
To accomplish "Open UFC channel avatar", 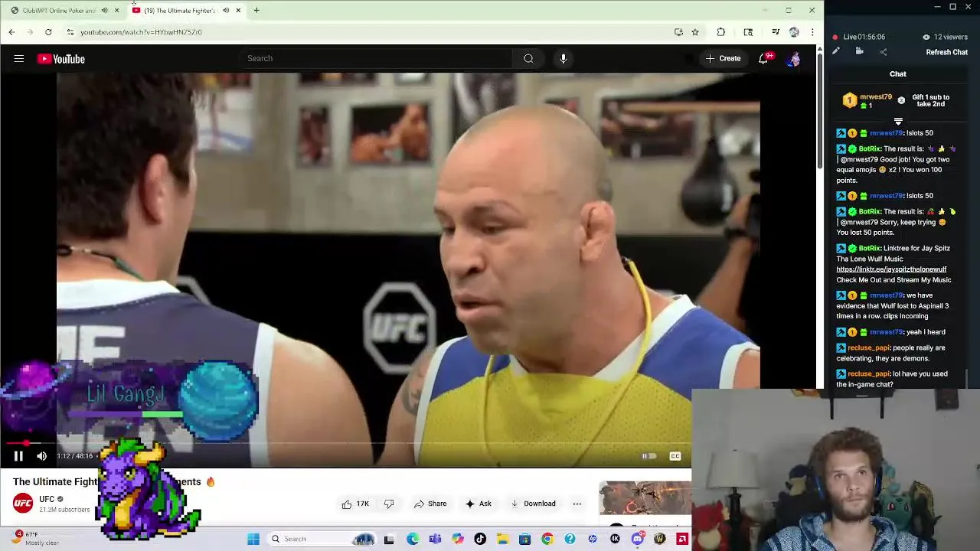I will [23, 504].
